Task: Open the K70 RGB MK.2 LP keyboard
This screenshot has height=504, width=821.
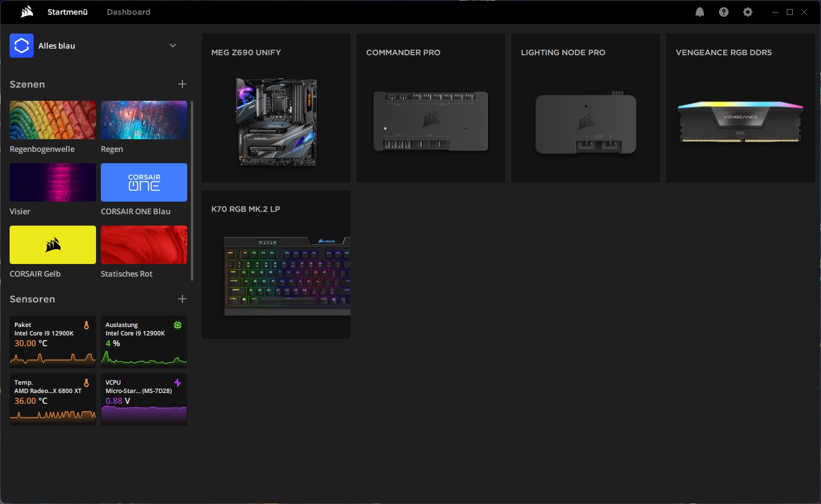Action: [x=276, y=265]
